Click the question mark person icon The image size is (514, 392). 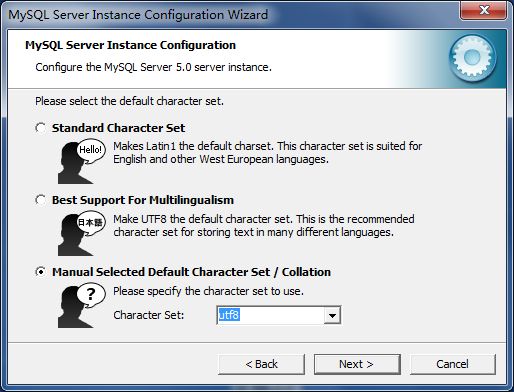click(x=82, y=306)
